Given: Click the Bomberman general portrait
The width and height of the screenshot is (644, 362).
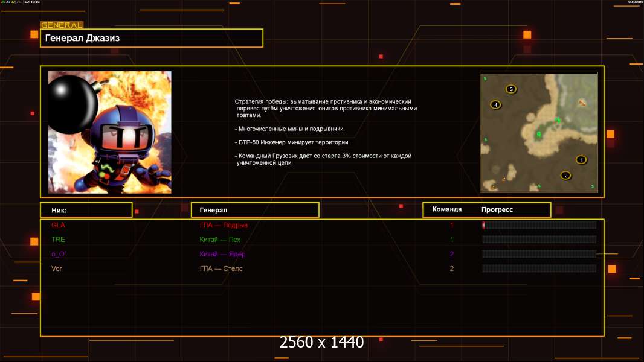Looking at the screenshot, I should click(110, 132).
